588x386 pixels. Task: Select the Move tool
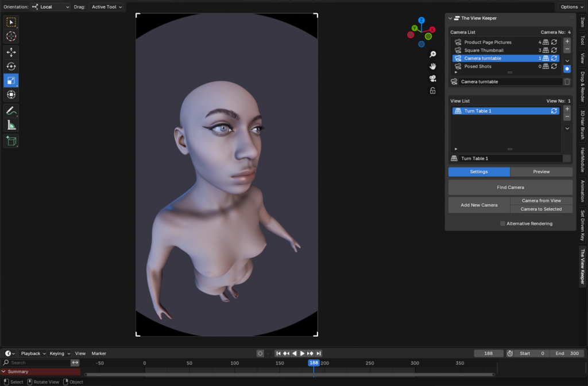(11, 52)
